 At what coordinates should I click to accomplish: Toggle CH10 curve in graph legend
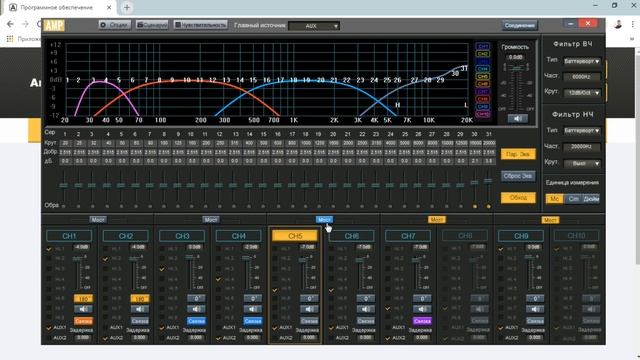pyautogui.click(x=483, y=114)
